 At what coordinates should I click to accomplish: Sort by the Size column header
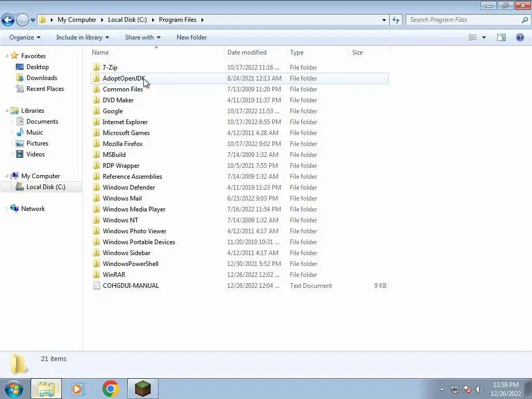tap(370, 52)
